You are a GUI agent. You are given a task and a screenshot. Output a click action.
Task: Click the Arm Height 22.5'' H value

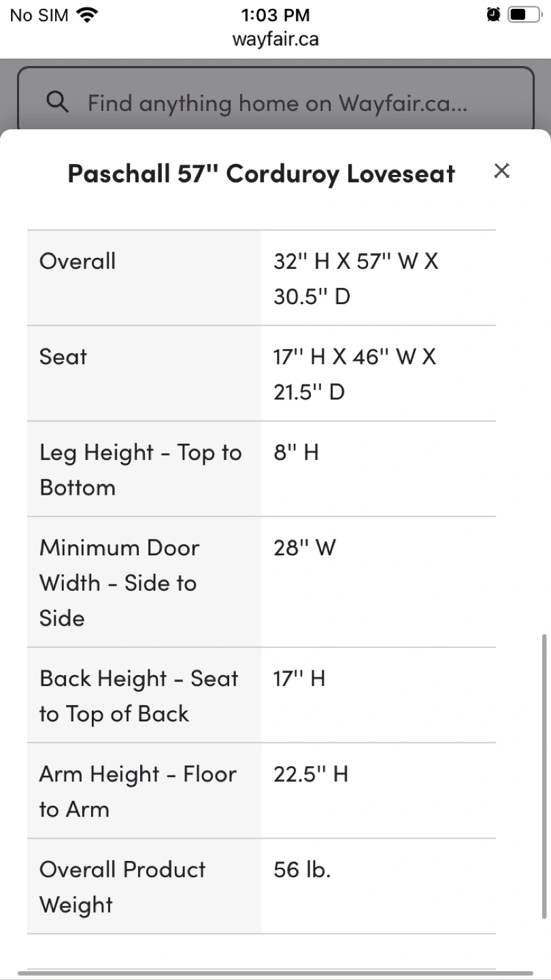coord(311,774)
